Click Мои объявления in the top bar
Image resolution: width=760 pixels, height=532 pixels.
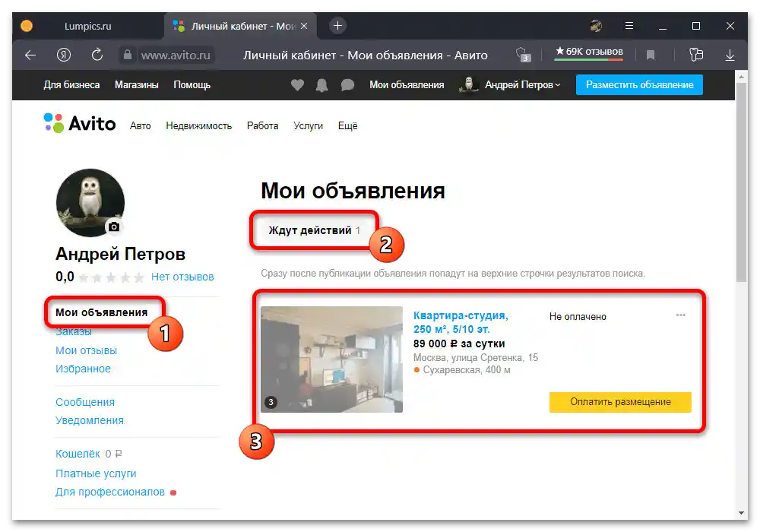click(407, 85)
